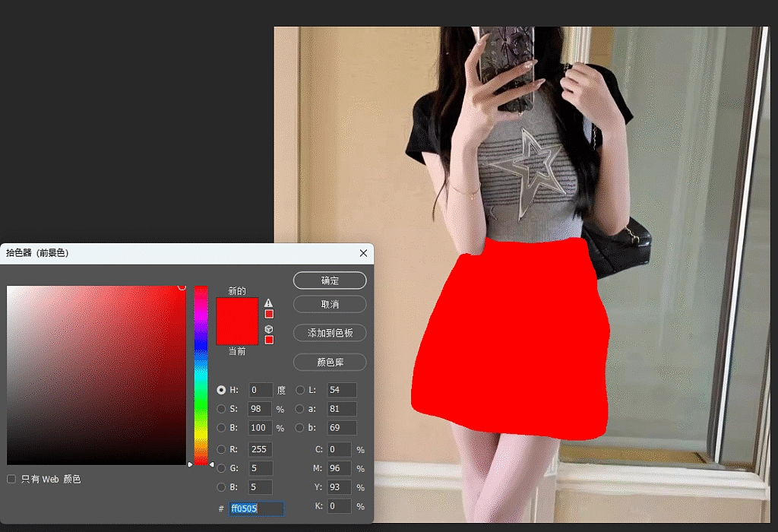
Task: Click the blue B field showing 5
Action: (261, 487)
